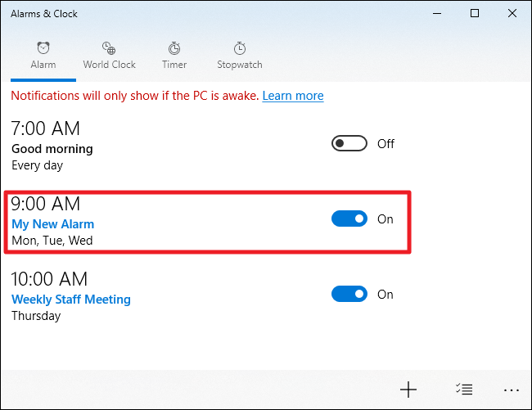Click the 9:00 AM alarm time

point(46,204)
